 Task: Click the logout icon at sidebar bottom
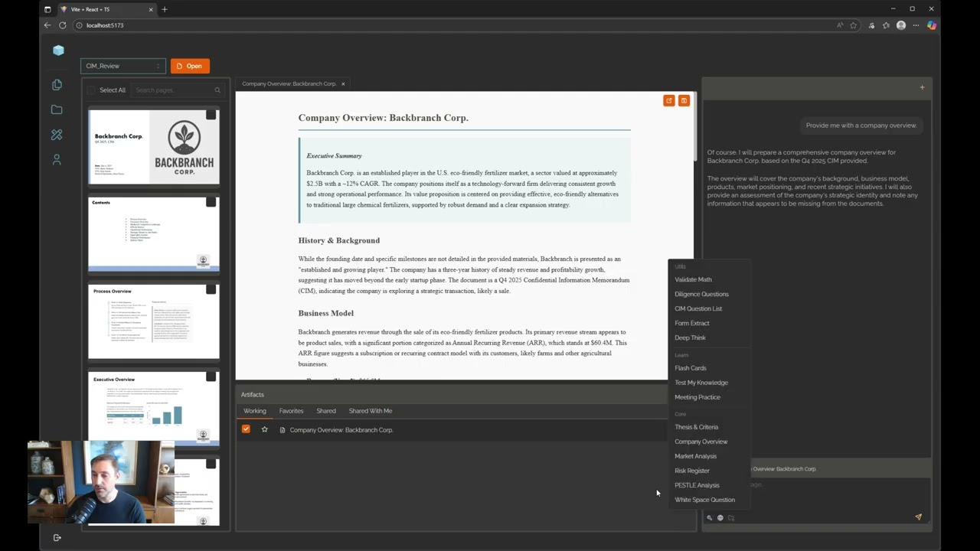coord(57,537)
